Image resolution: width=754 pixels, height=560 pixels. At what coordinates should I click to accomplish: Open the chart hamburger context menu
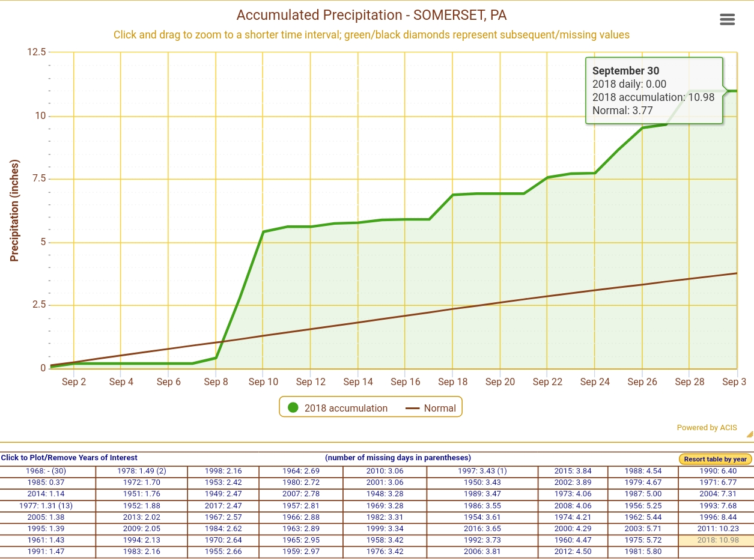click(727, 20)
